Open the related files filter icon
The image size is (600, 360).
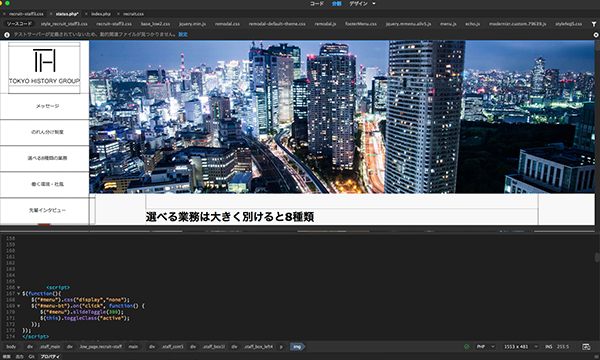tap(593, 24)
